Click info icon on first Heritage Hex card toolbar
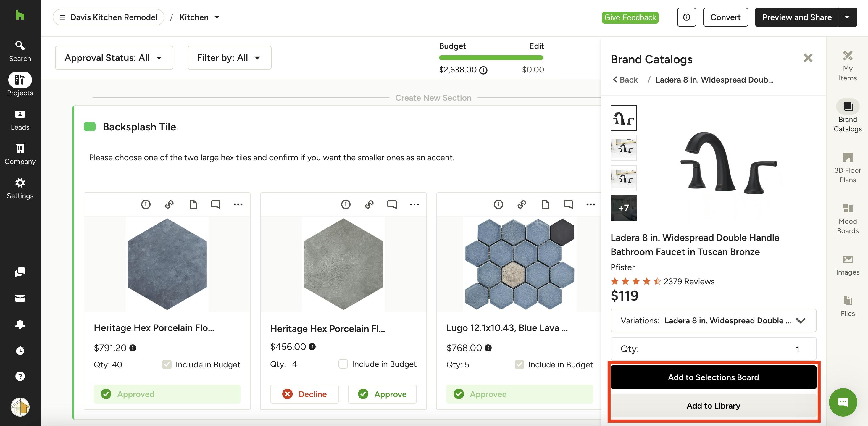The width and height of the screenshot is (868, 426). [x=146, y=204]
